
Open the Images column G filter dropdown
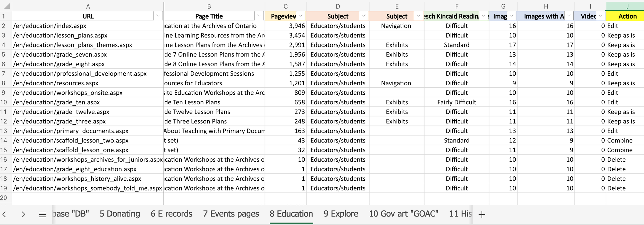pyautogui.click(x=512, y=16)
